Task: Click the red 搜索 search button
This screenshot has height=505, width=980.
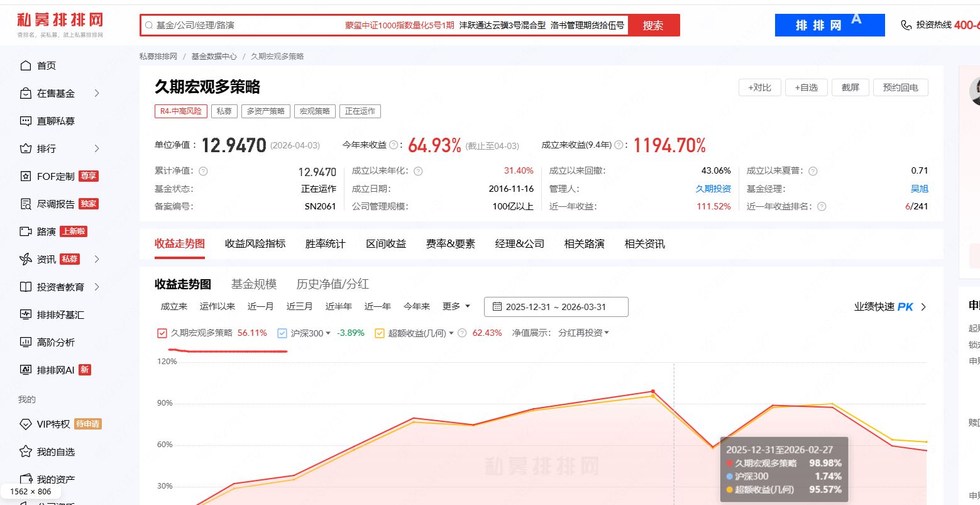Action: point(654,26)
